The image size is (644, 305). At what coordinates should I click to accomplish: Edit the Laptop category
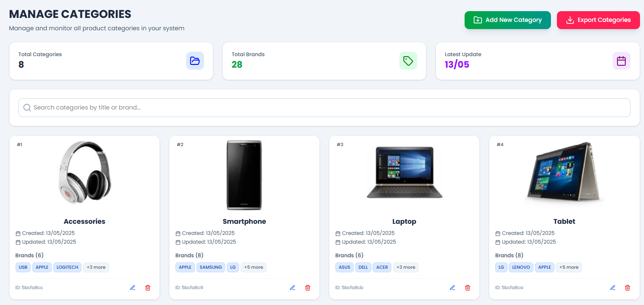(x=453, y=287)
